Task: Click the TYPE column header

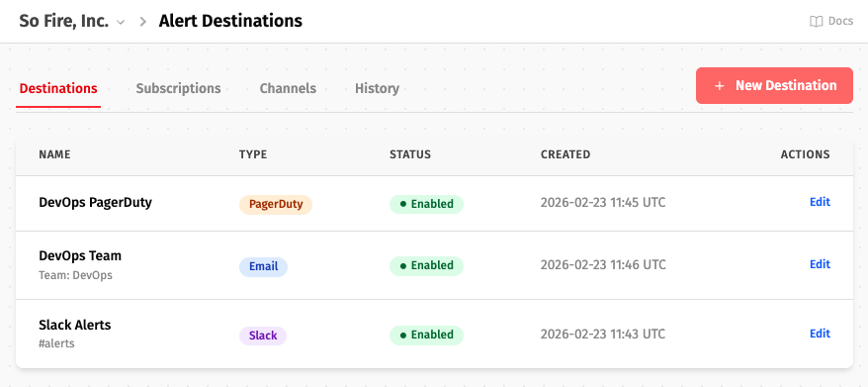Action: point(253,154)
